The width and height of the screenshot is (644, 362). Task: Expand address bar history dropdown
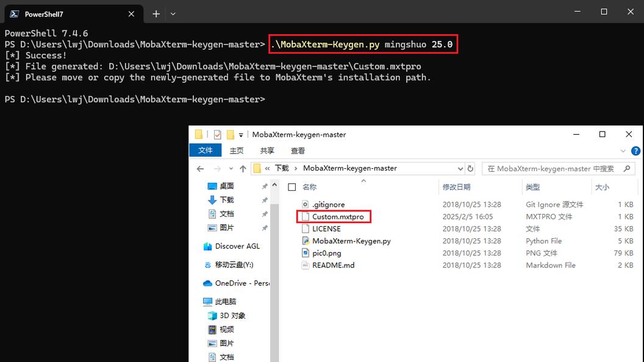pos(460,169)
